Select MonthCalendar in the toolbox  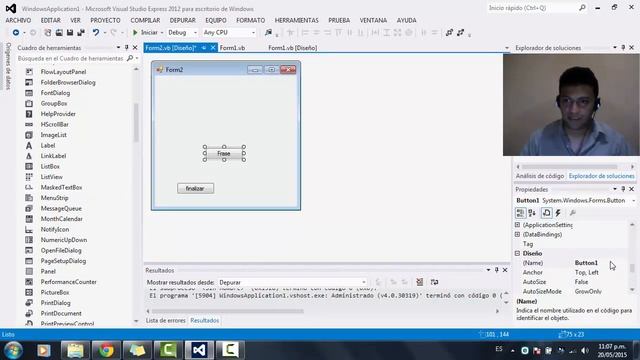pyautogui.click(x=61, y=219)
